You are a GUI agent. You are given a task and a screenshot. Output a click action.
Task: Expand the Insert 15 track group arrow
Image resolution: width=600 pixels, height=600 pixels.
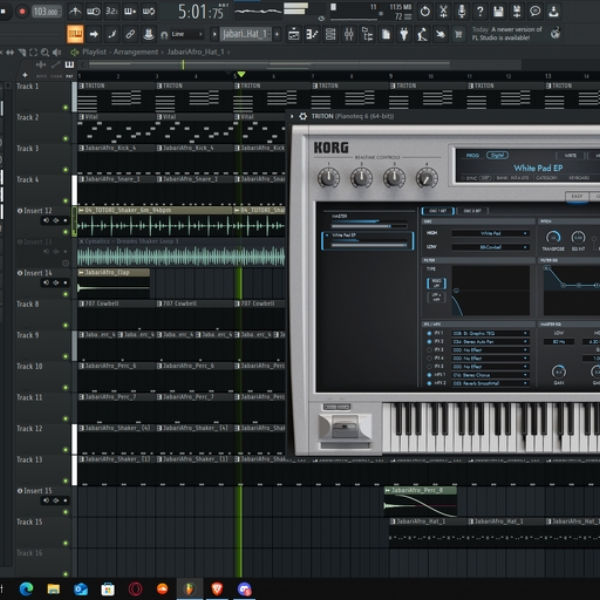[x=20, y=491]
